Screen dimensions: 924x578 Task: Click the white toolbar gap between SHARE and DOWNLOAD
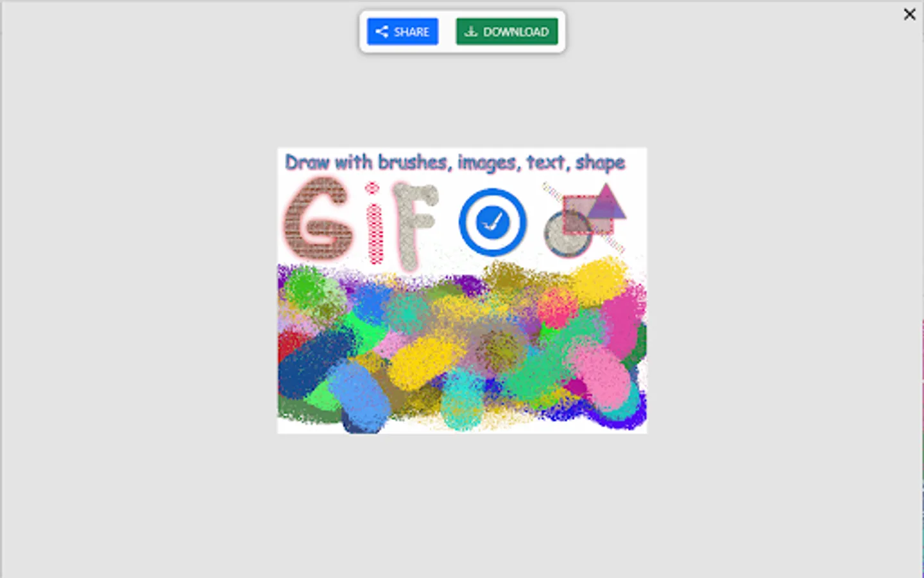(447, 31)
